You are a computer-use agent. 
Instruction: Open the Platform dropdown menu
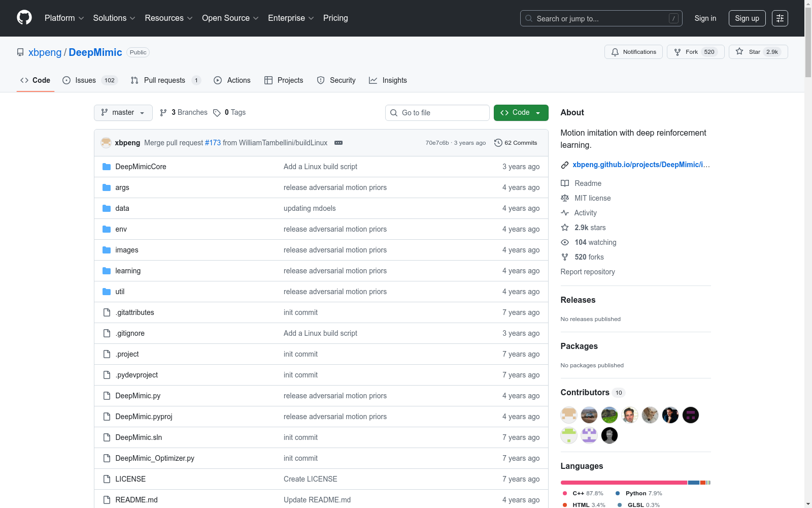coord(64,18)
